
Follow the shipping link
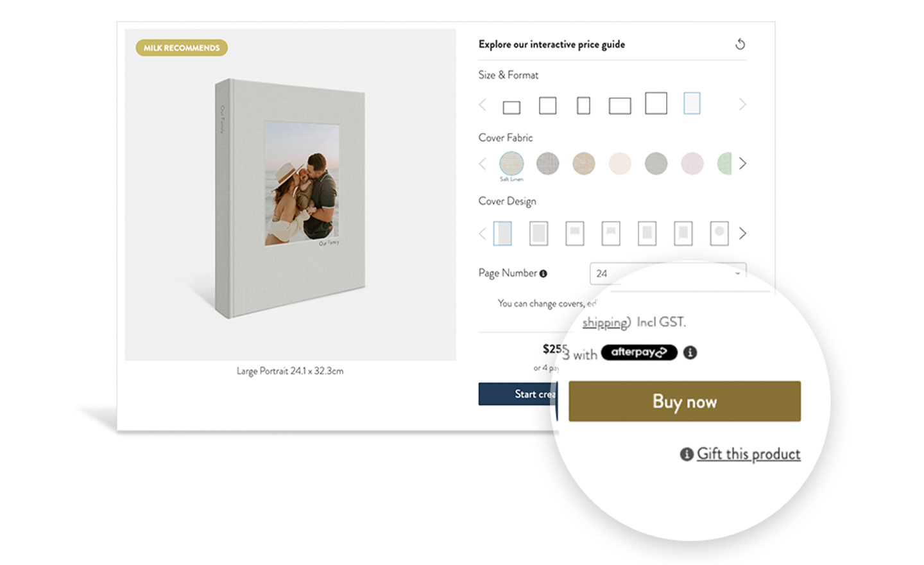(604, 322)
